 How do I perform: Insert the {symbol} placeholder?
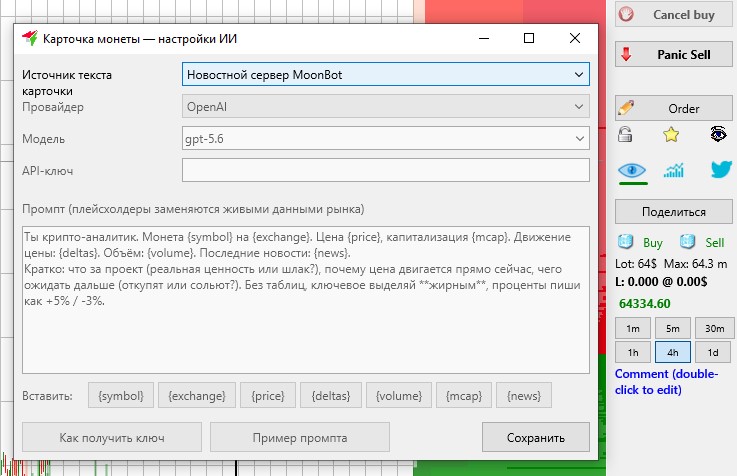coord(121,396)
